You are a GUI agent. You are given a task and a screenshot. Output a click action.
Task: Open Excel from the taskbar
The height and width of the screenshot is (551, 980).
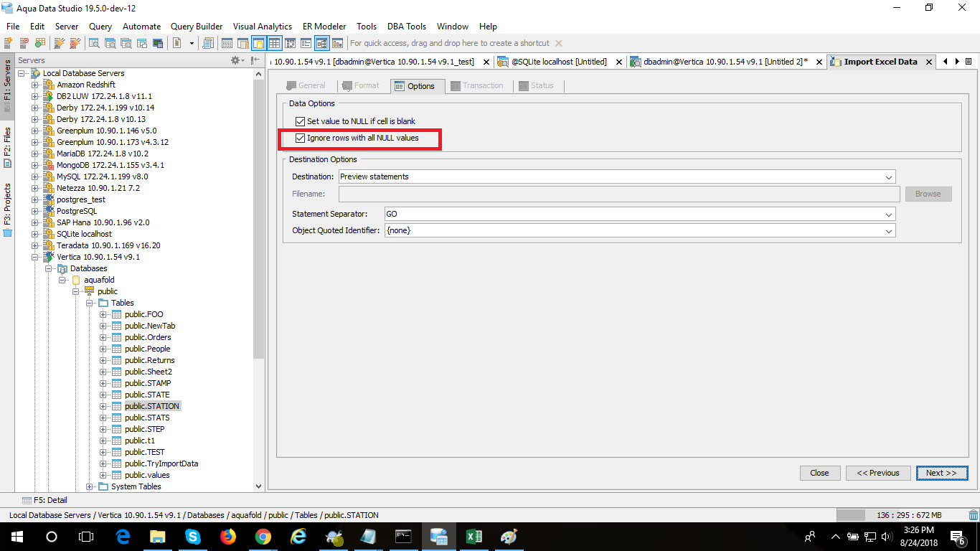coord(473,536)
